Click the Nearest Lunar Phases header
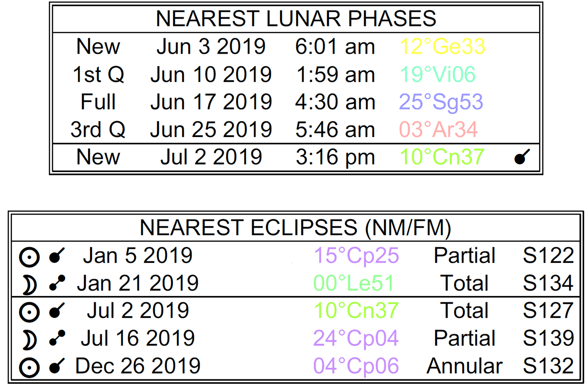This screenshot has height=388, width=588. click(x=296, y=19)
